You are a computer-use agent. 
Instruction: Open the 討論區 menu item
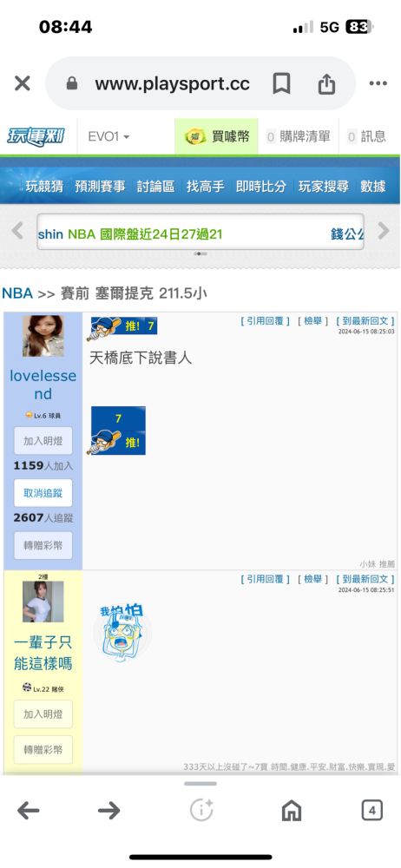(155, 187)
